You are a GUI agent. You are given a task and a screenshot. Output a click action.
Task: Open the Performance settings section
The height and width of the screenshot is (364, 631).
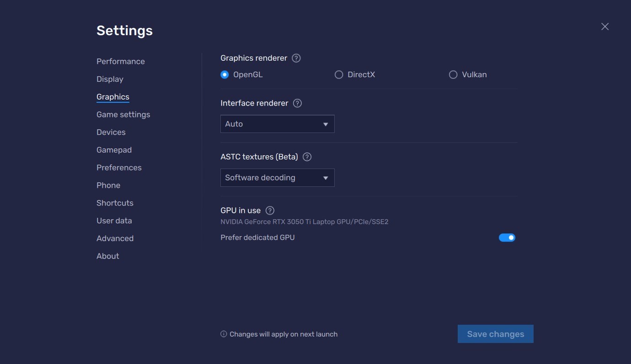click(x=120, y=61)
